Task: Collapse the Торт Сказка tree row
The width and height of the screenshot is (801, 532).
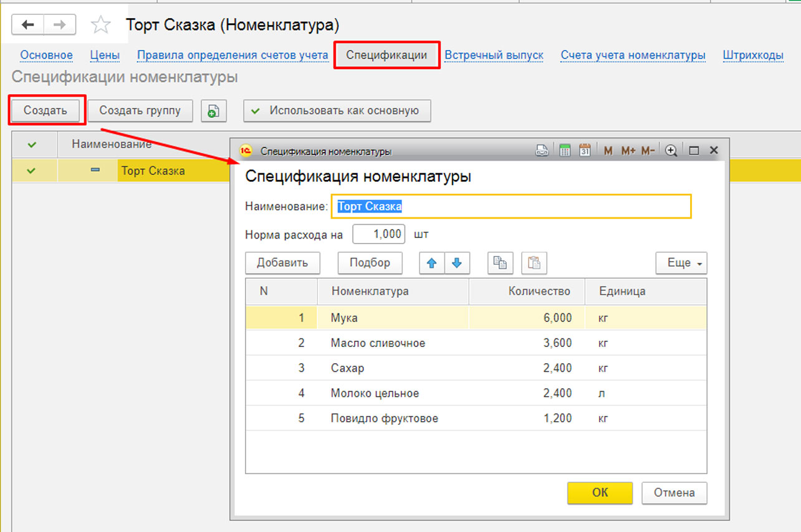Action: (x=95, y=170)
